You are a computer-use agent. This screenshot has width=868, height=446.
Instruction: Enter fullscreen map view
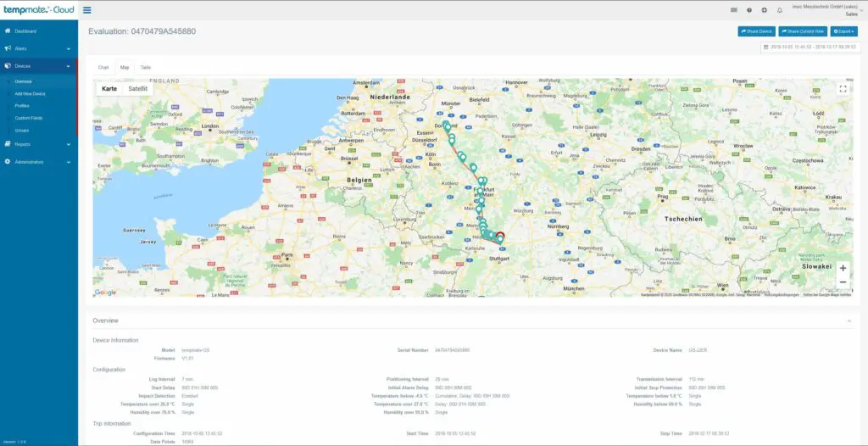(843, 89)
